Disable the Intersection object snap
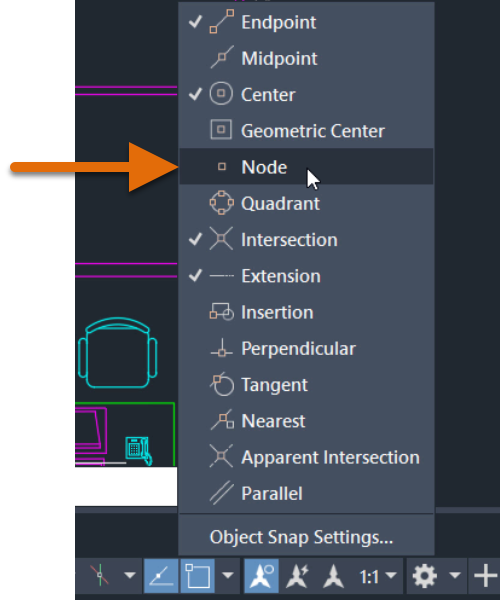 click(306, 240)
